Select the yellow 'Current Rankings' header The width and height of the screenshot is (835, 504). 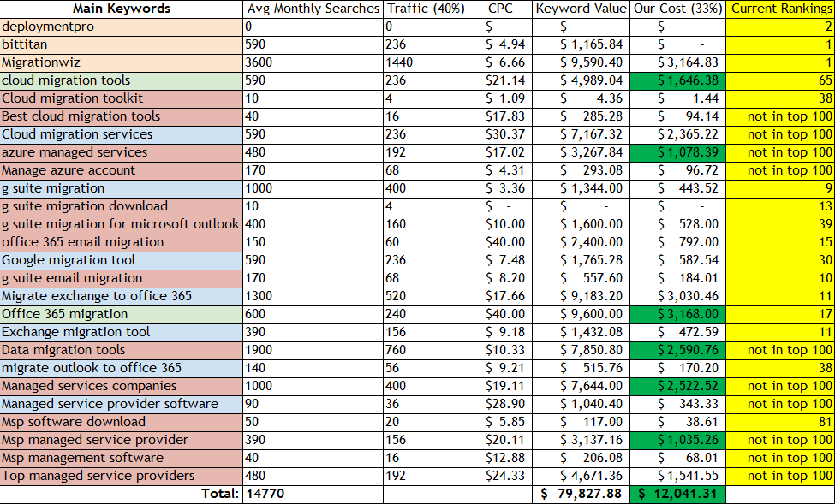click(780, 9)
